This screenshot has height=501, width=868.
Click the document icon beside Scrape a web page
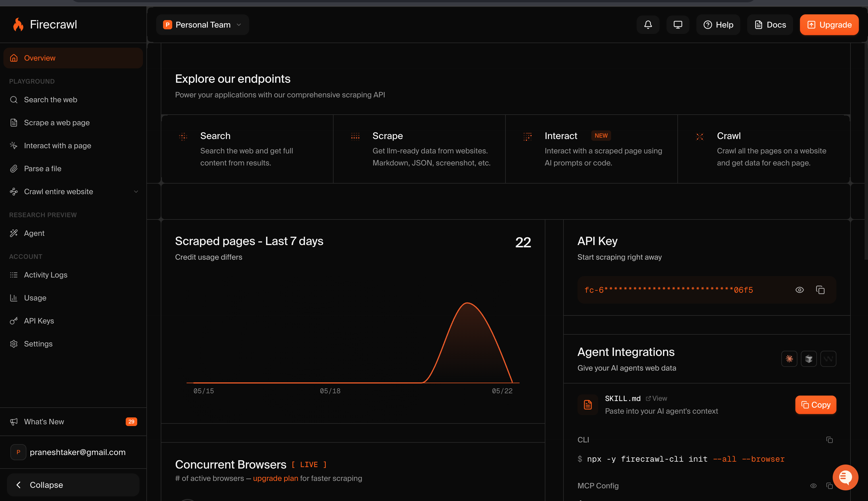[14, 123]
